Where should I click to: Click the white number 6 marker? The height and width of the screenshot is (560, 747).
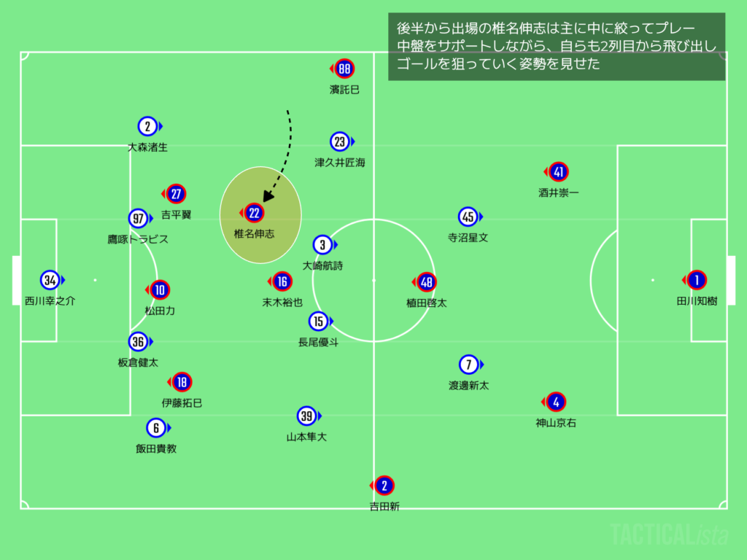click(155, 428)
